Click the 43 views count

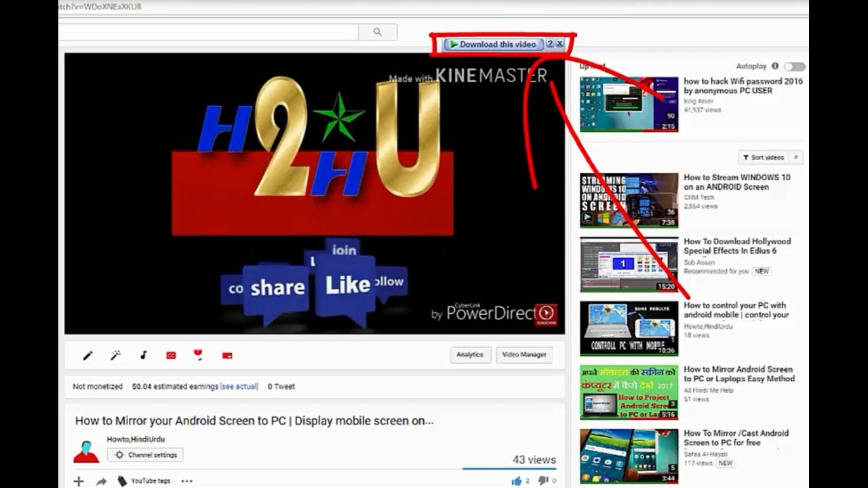pyautogui.click(x=534, y=460)
